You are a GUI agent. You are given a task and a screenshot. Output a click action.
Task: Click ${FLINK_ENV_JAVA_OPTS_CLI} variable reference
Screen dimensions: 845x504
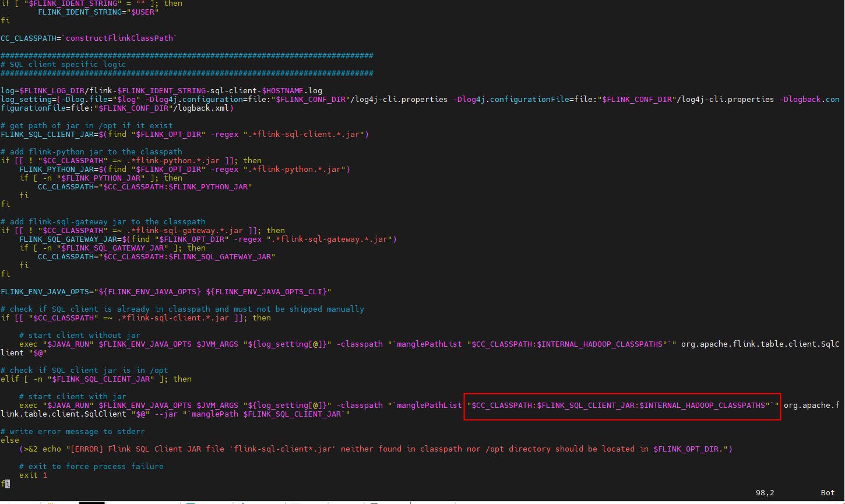pos(266,291)
